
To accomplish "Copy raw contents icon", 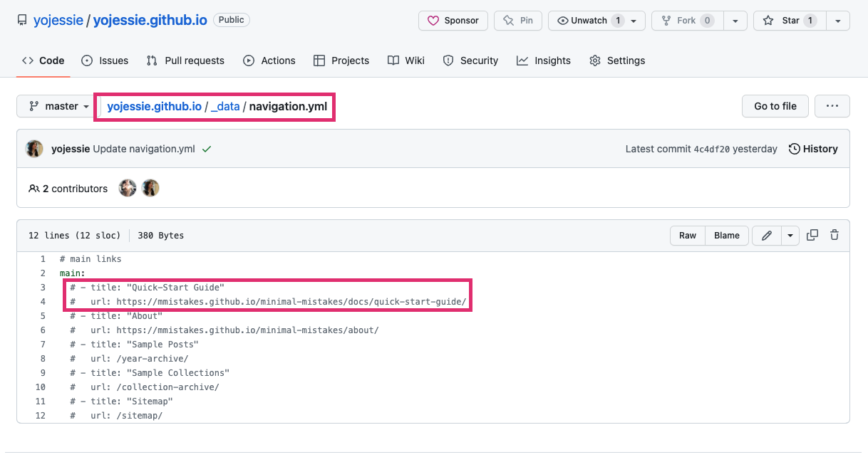I will pyautogui.click(x=812, y=235).
